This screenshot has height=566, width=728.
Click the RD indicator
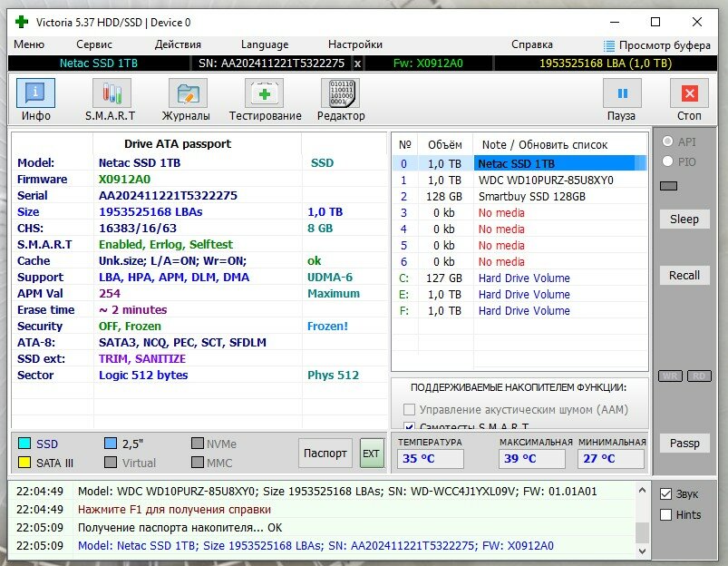click(699, 376)
